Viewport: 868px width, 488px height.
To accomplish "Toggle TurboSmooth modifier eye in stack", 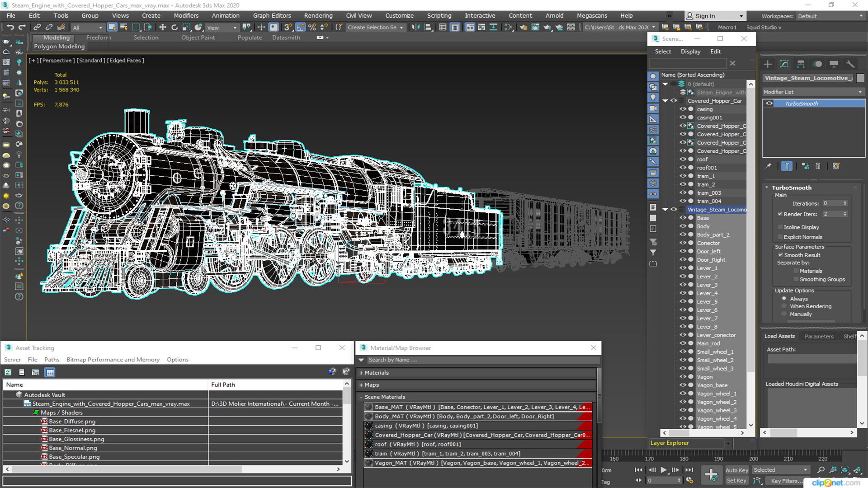I will [x=769, y=103].
